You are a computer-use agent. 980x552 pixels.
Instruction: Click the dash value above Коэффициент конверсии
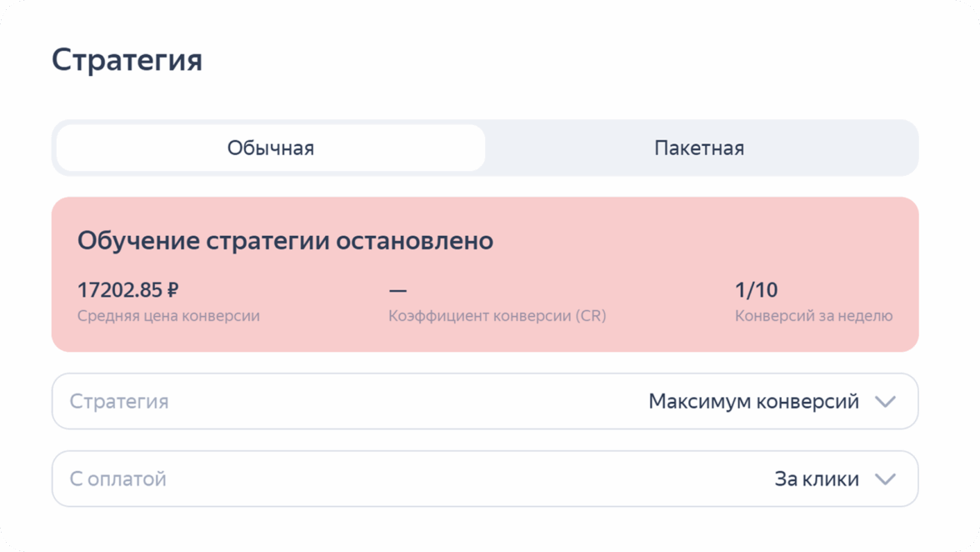click(397, 291)
